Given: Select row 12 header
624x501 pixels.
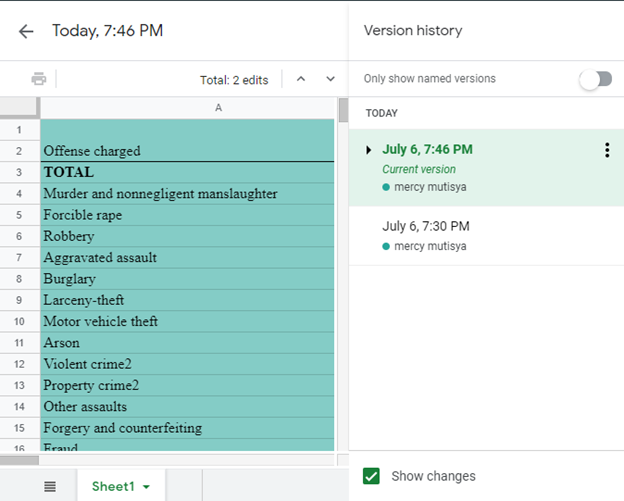Looking at the screenshot, I should pos(19,364).
